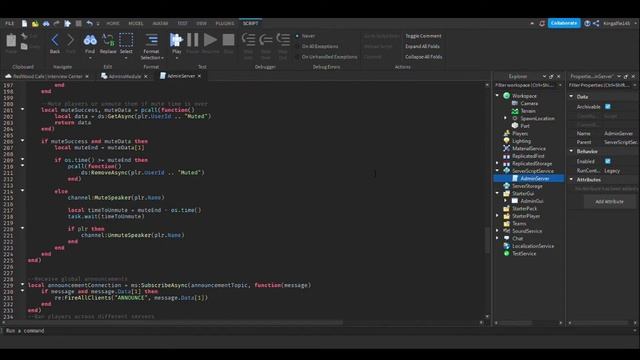Viewport: 640px width, 360px height.
Task: Click Collapse All Folds
Action: click(423, 57)
